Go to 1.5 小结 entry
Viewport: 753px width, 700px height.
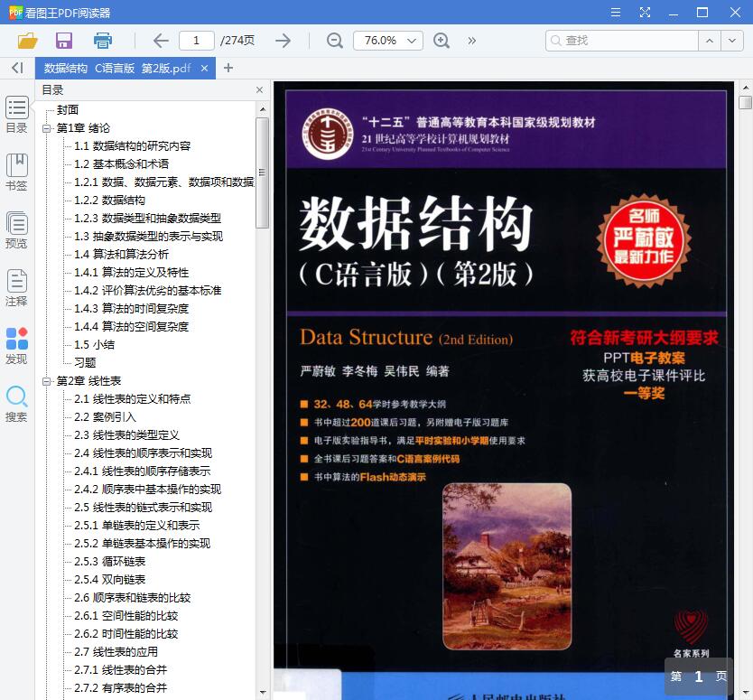(x=95, y=345)
